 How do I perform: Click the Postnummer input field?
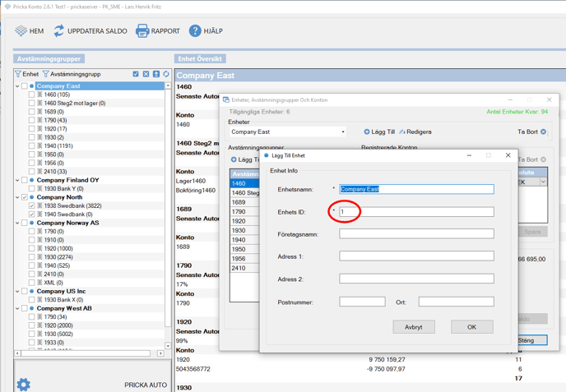coord(362,302)
